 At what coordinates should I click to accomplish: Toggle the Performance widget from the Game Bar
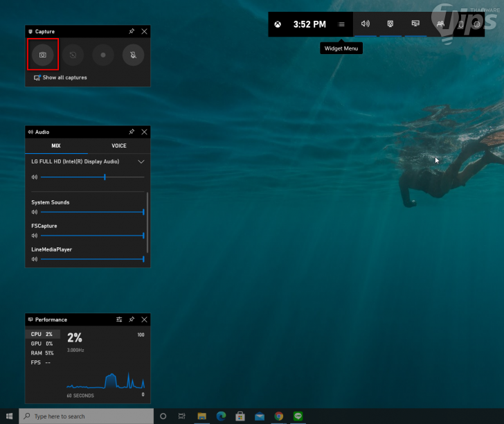click(x=415, y=24)
